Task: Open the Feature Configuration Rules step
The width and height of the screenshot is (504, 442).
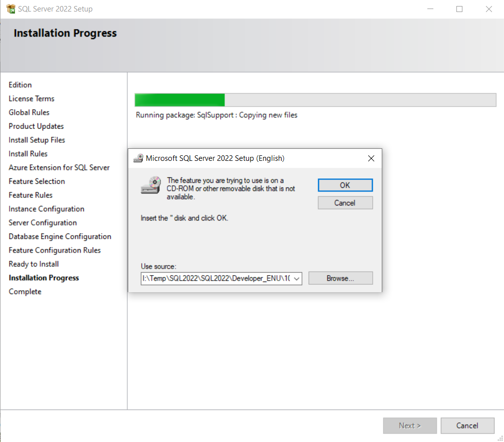Action: tap(55, 251)
